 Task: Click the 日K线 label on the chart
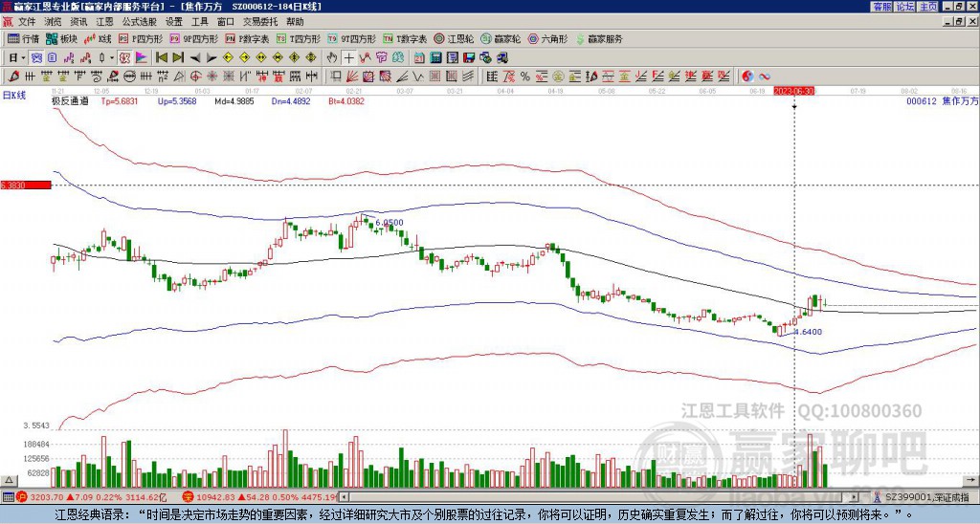pos(13,96)
